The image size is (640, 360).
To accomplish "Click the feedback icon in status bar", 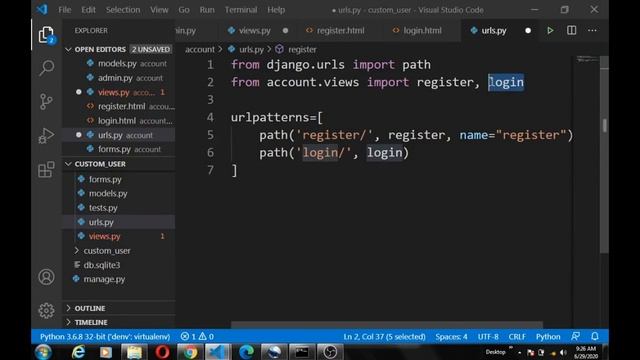I will pos(576,336).
